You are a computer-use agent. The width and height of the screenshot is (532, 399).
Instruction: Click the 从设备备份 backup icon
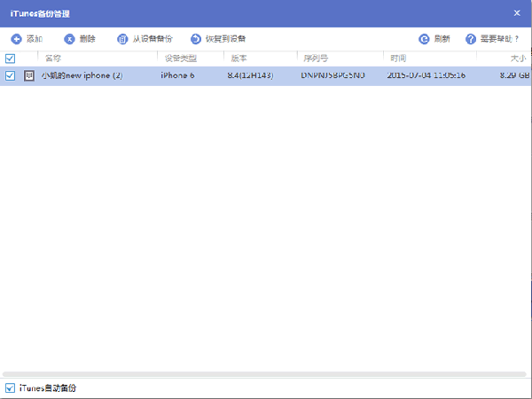coord(122,39)
